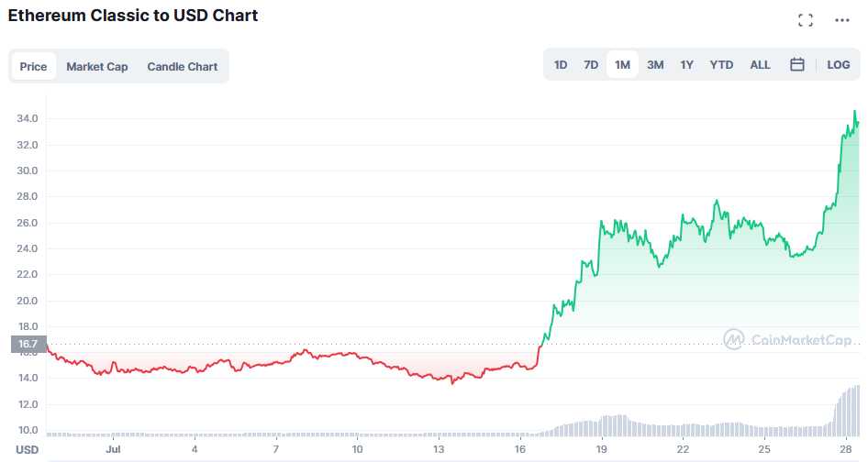Open the Candle Chart tab
Viewport: 868px width, 462px height.
[x=183, y=67]
